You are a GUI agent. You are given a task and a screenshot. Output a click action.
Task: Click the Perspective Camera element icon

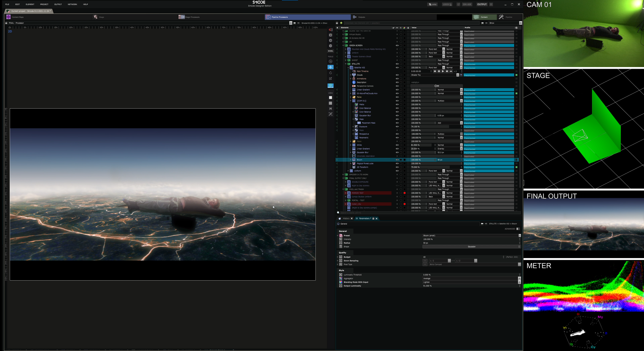354,86
